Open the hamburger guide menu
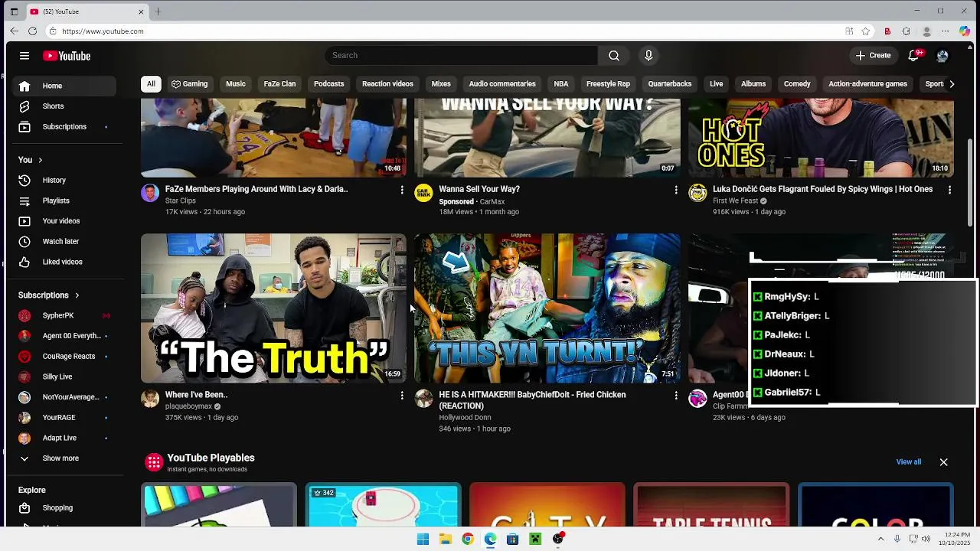This screenshot has height=551, width=980. [24, 56]
